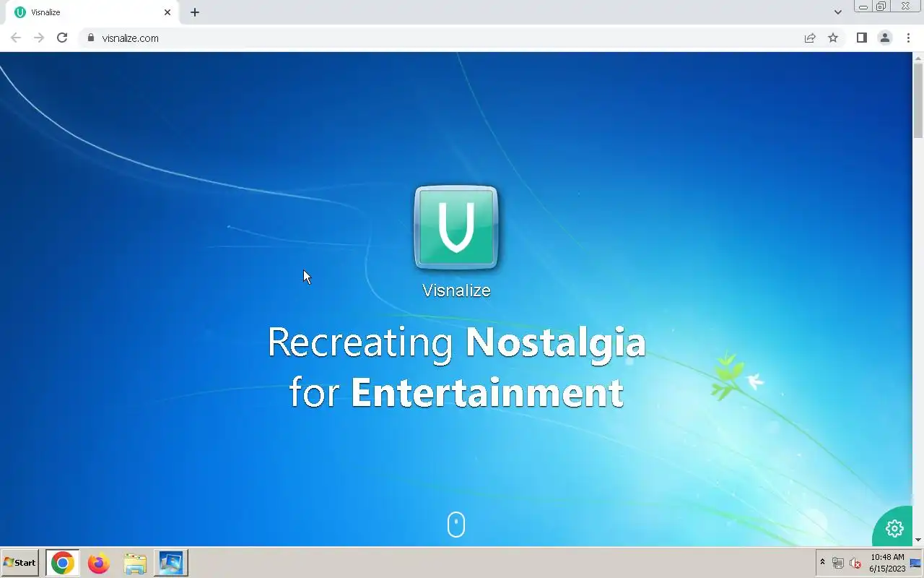Open the green settings gear button
Viewport: 924px width, 578px height.
point(894,528)
